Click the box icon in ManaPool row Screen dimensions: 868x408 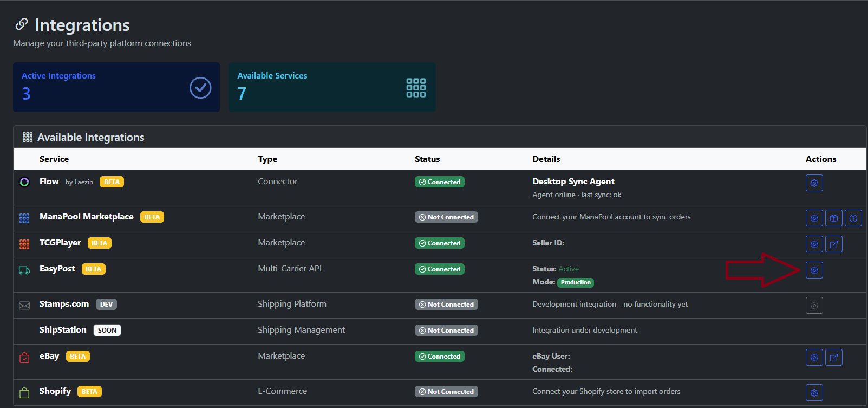[834, 218]
